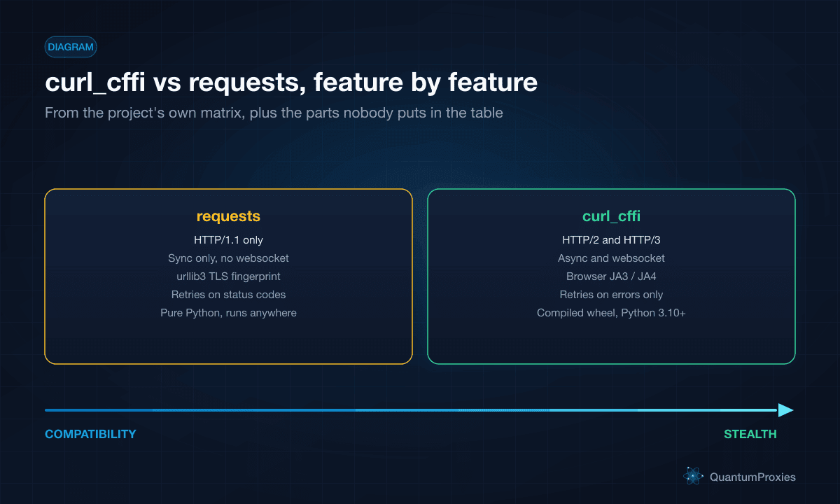This screenshot has height=504, width=840.
Task: Click 'urllib3 TLS fingerprint' line
Action: tap(228, 276)
